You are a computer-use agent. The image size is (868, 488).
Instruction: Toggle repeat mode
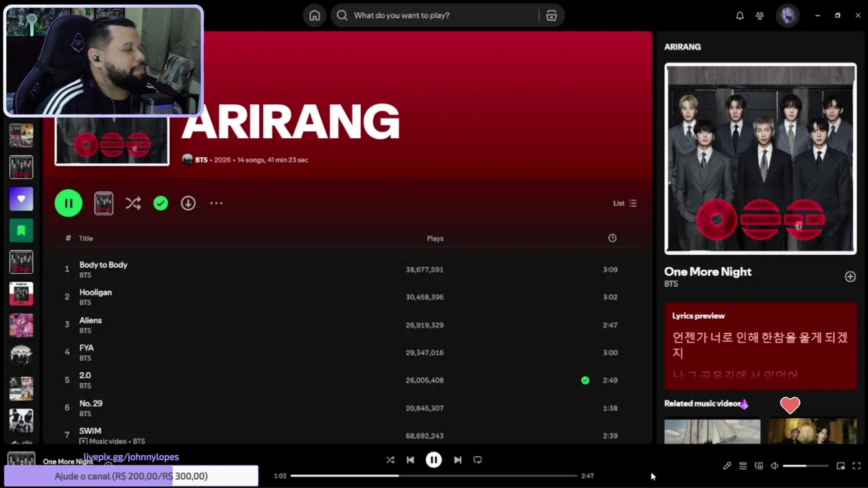coord(477,460)
